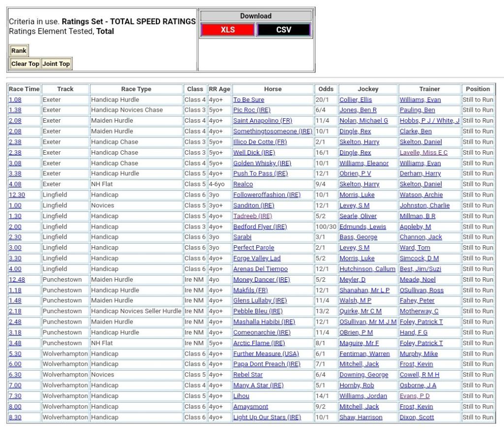This screenshot has height=431, width=504.
Task: Open the Wolverhampton 8.30 race time link
Action: pyautogui.click(x=15, y=417)
